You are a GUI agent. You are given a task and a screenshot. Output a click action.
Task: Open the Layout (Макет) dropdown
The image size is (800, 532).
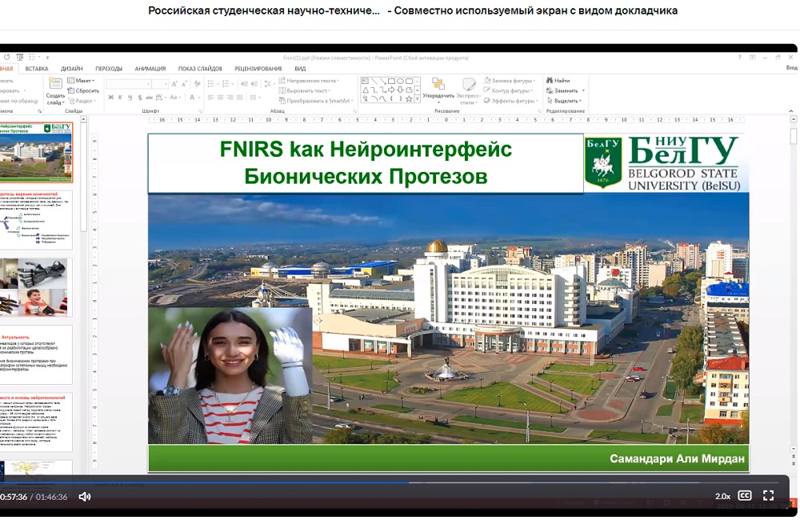(x=82, y=80)
